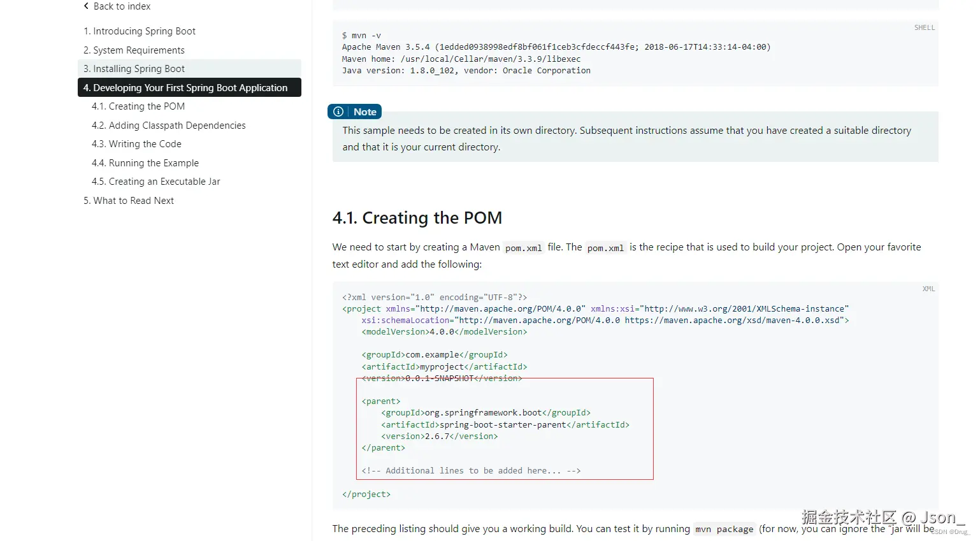Click the '<version>0.0.1-SNAPSHOT' line
Image resolution: width=980 pixels, height=541 pixels.
[442, 379]
